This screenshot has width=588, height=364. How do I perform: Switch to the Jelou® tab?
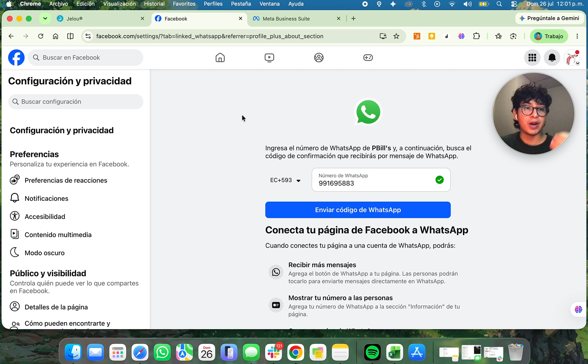[100, 19]
